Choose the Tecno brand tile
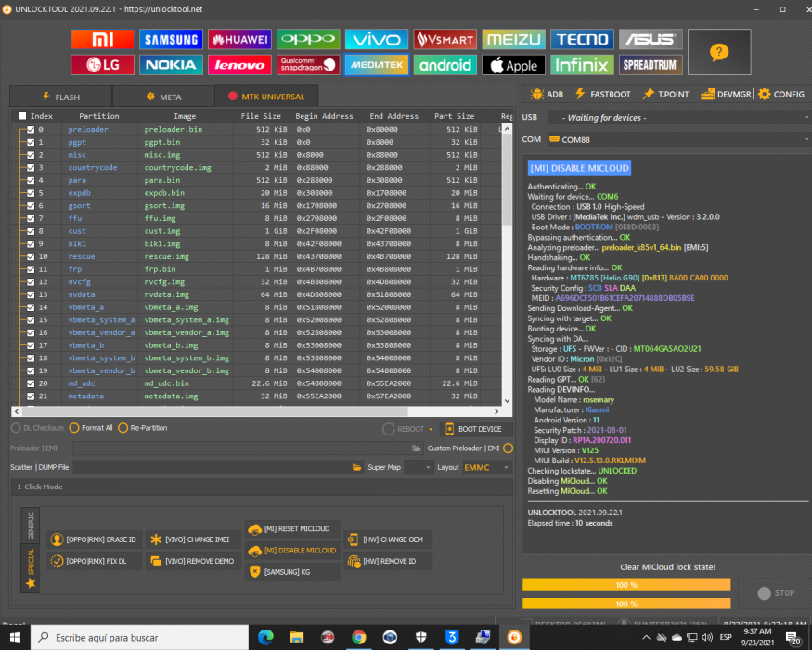 (582, 40)
